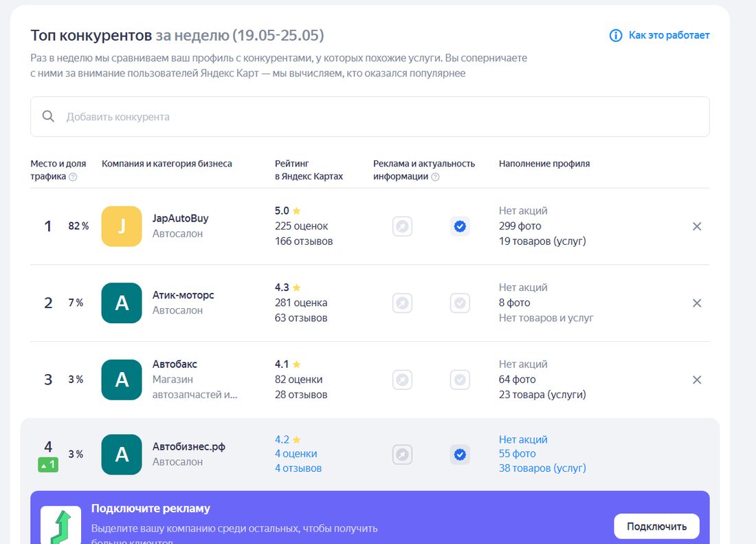Select the JapAutoBuy company name

(x=180, y=218)
